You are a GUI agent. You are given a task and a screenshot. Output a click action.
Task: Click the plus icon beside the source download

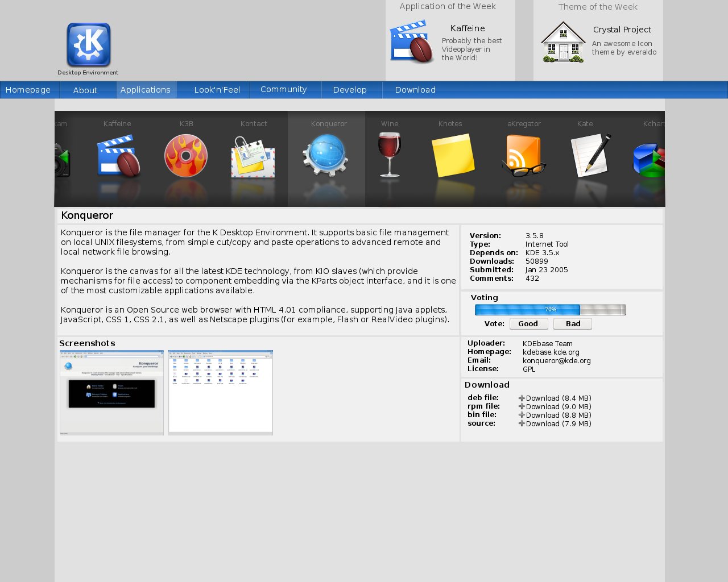click(x=522, y=424)
